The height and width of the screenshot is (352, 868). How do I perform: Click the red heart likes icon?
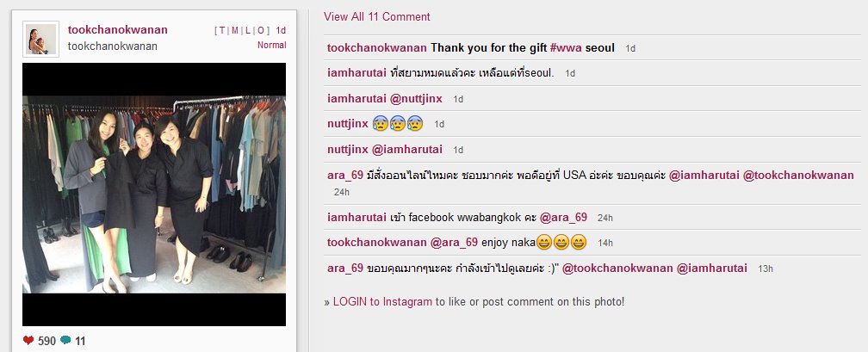(x=28, y=340)
